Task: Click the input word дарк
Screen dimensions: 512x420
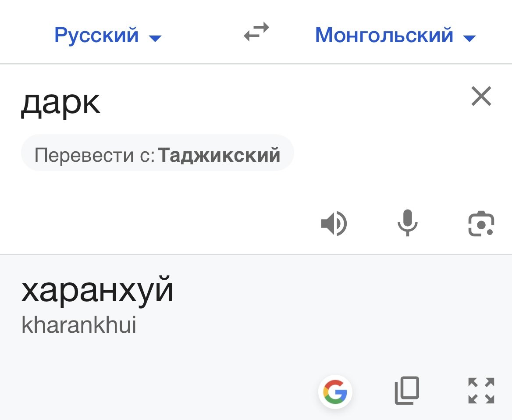Action: tap(60, 103)
